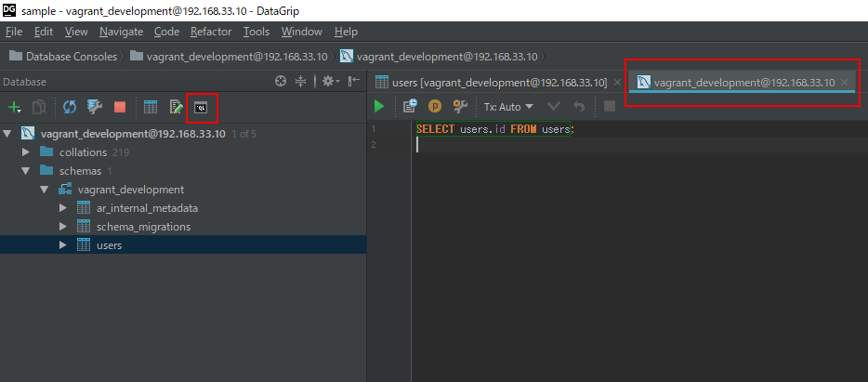Click the Database panel title
Screen dimensions: 868x382
tap(24, 82)
